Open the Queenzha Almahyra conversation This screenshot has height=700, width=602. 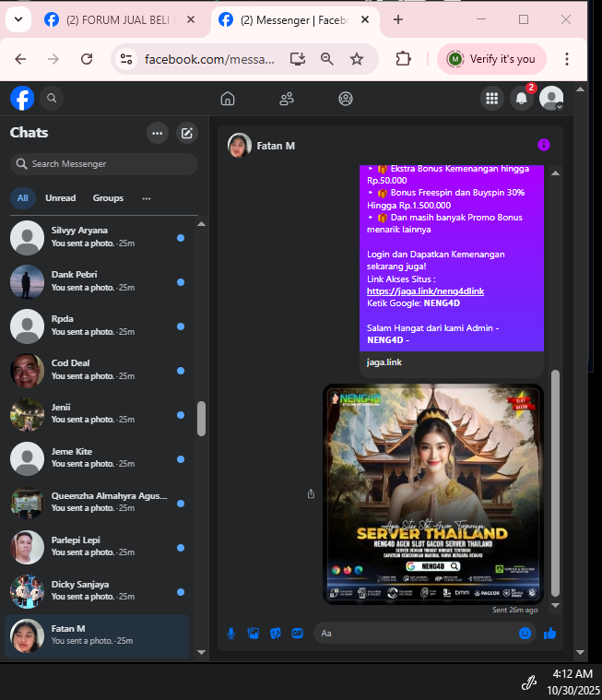(x=98, y=503)
